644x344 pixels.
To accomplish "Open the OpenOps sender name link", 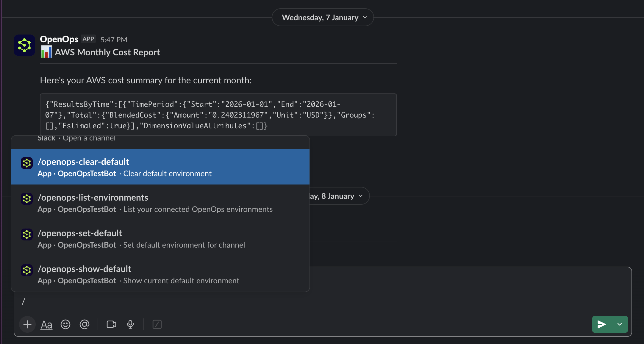I will click(59, 39).
